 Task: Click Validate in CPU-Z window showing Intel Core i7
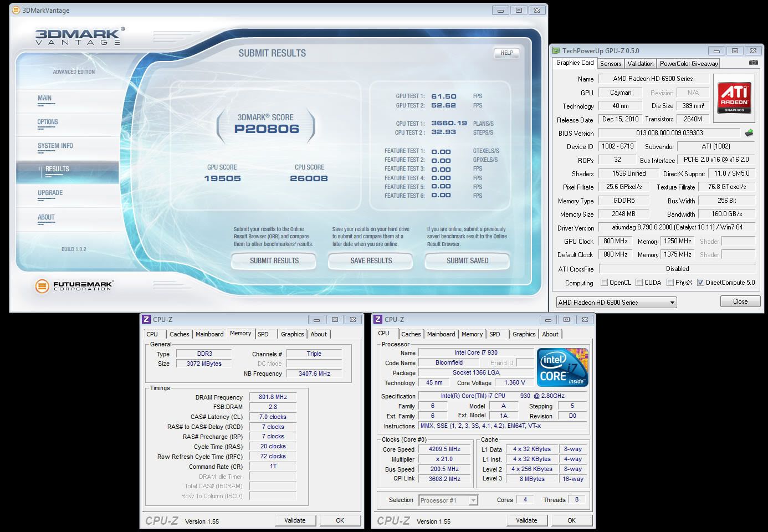coord(526,520)
